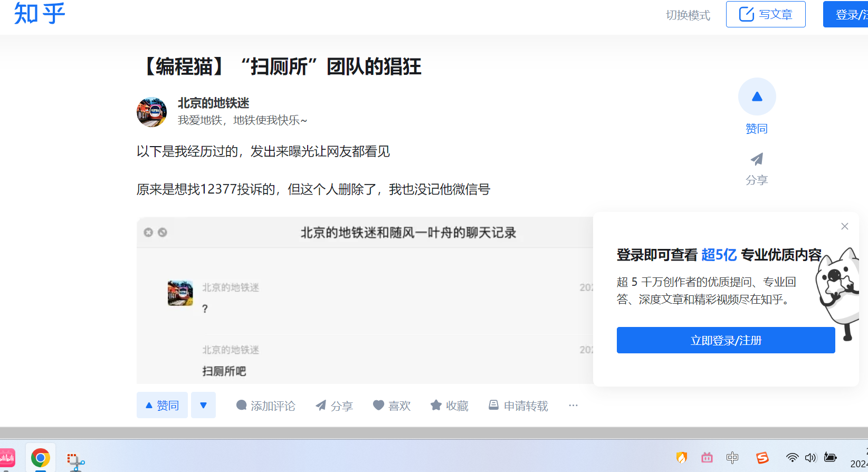
Task: Click the round upvote triangle in side panel
Action: pos(757,97)
